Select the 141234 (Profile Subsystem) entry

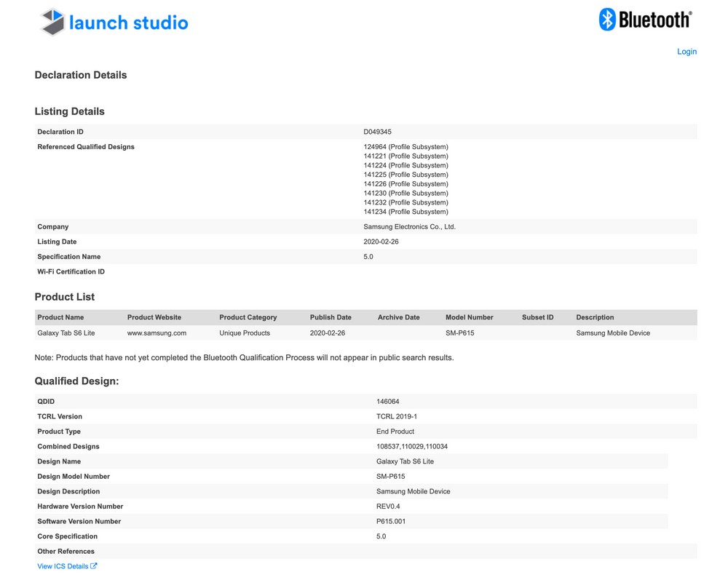[405, 212]
